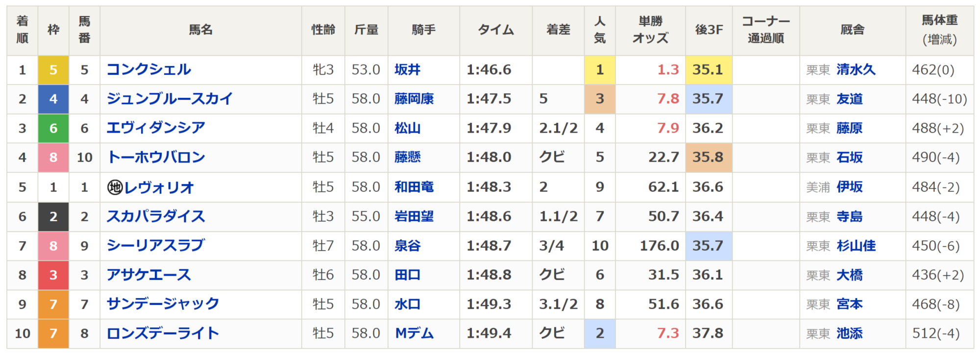The width and height of the screenshot is (980, 355).
Task: Select horse name エヴィダンシア
Action: coord(156,128)
